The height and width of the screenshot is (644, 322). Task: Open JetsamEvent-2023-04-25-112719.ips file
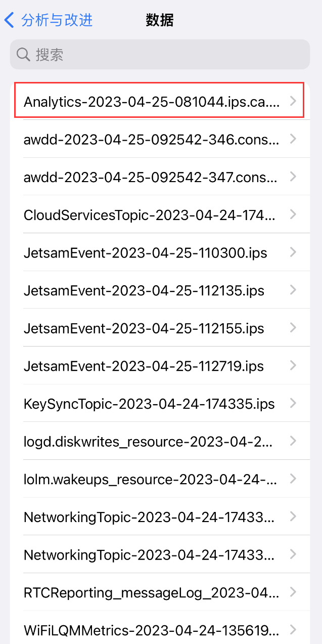tap(144, 366)
